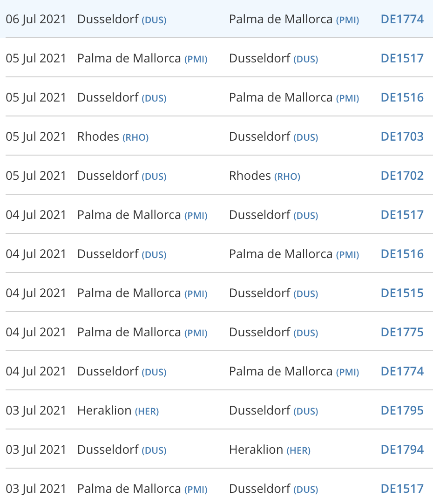
Task: View flight DE1516 on 04 Jul 2021
Action: click(402, 254)
